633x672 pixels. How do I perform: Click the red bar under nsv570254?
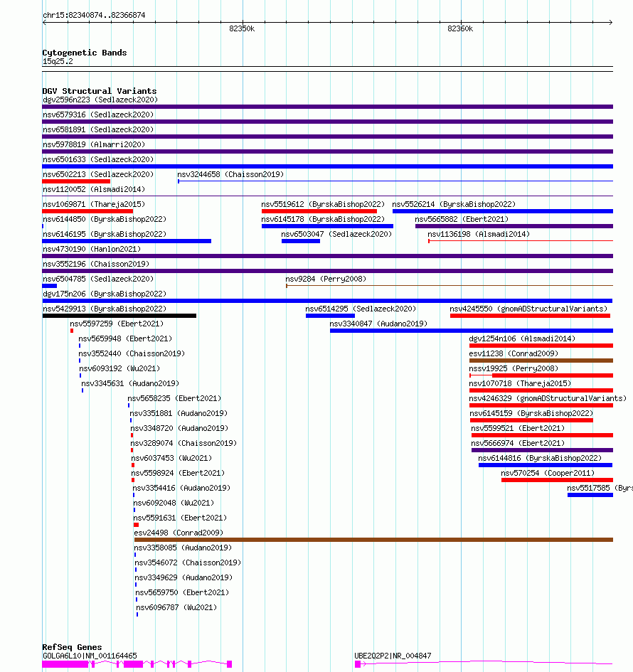[557, 481]
